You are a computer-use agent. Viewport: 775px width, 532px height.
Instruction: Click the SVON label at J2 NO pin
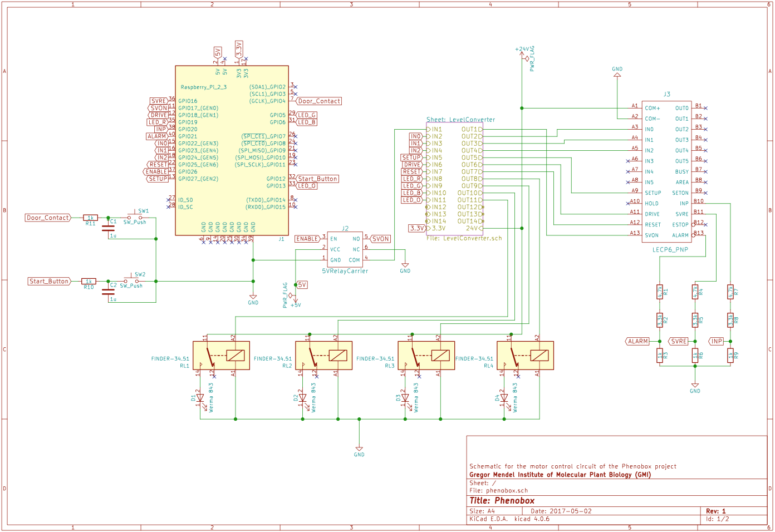(x=380, y=239)
